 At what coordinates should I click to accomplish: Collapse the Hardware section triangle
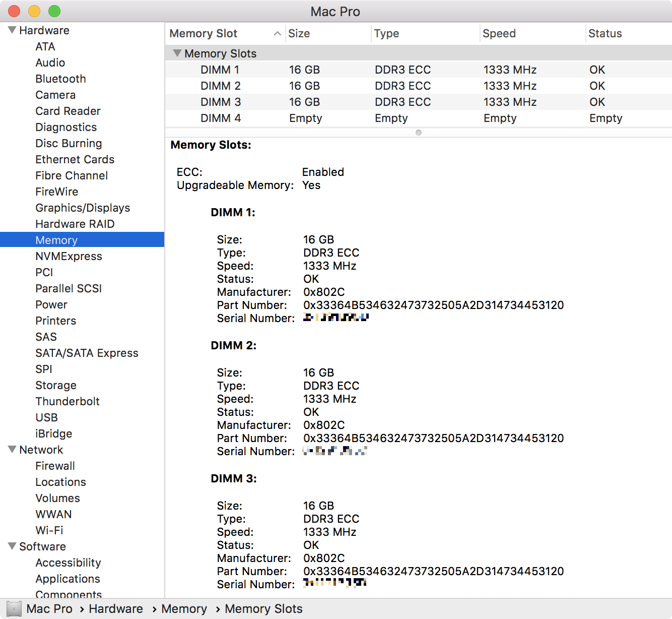coord(13,30)
